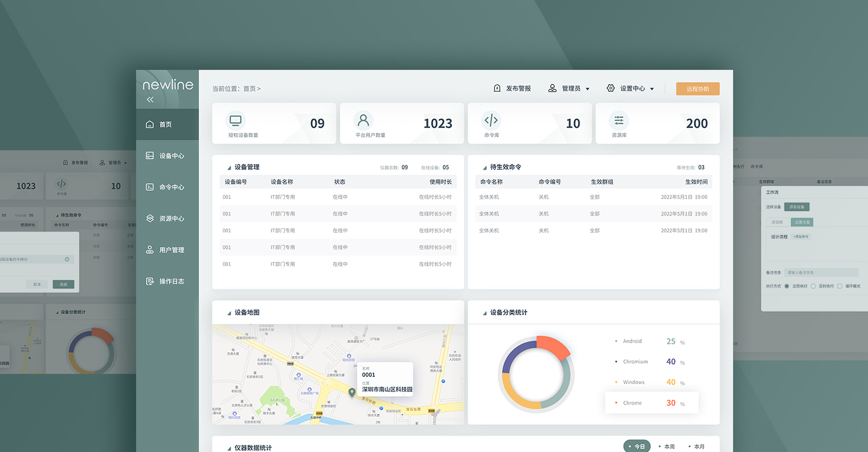Click the 授权设备数量 monitor icon
This screenshot has width=868, height=452.
[235, 121]
